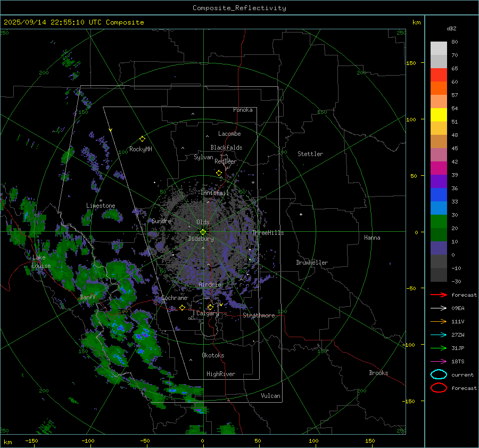The image size is (479, 448).
Task: Click the Stettler city label
Action: click(310, 154)
